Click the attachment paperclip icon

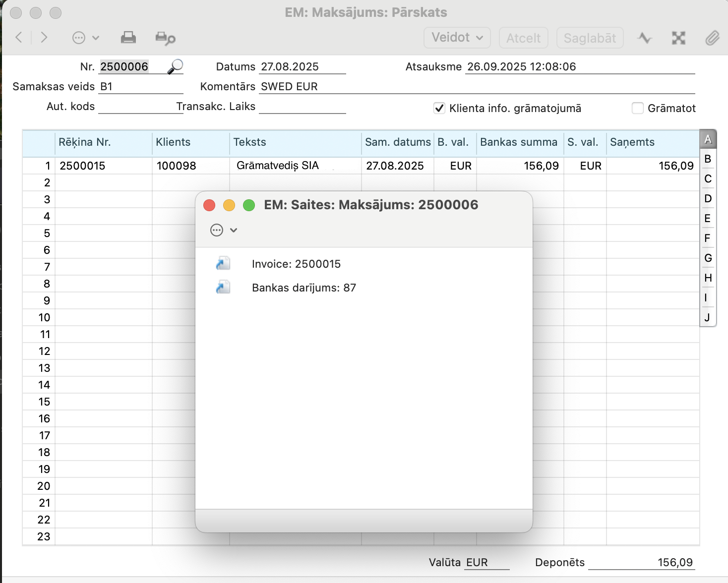click(712, 38)
